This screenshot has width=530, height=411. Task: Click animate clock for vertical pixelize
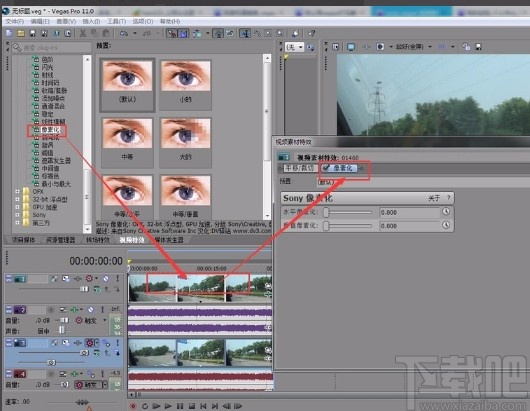(x=446, y=225)
